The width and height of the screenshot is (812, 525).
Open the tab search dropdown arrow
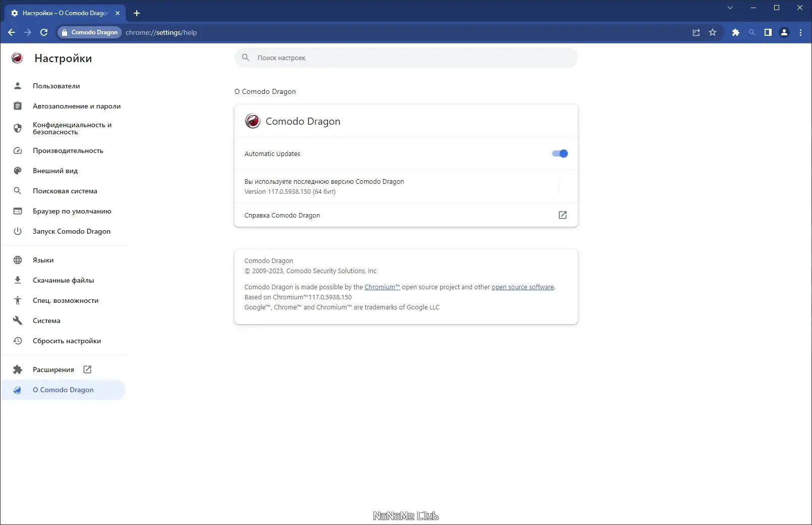[730, 8]
